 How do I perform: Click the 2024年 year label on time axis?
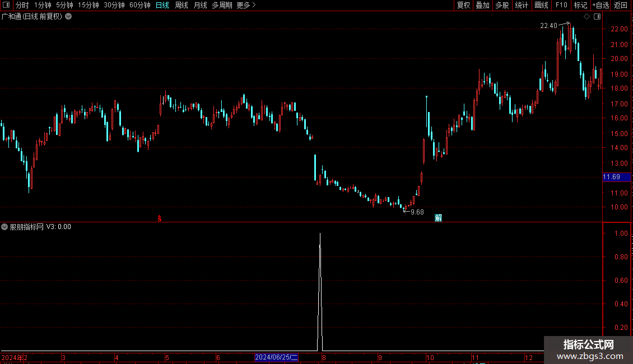12,357
